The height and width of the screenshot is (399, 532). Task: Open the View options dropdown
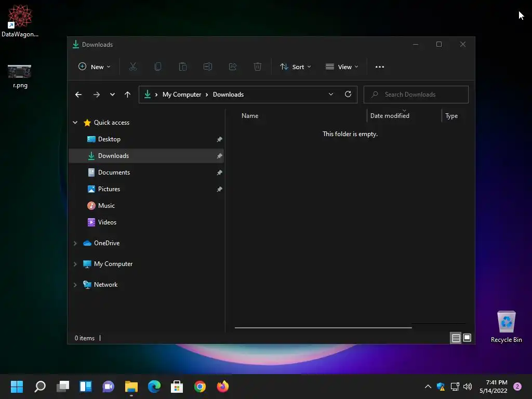pos(342,67)
